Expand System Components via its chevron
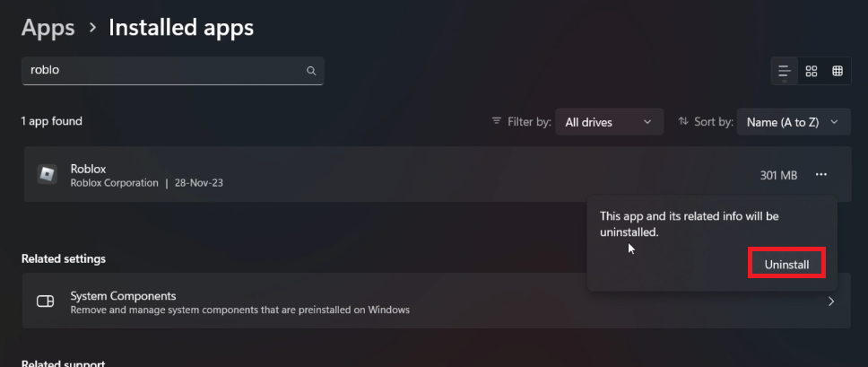The width and height of the screenshot is (868, 367). [831, 301]
